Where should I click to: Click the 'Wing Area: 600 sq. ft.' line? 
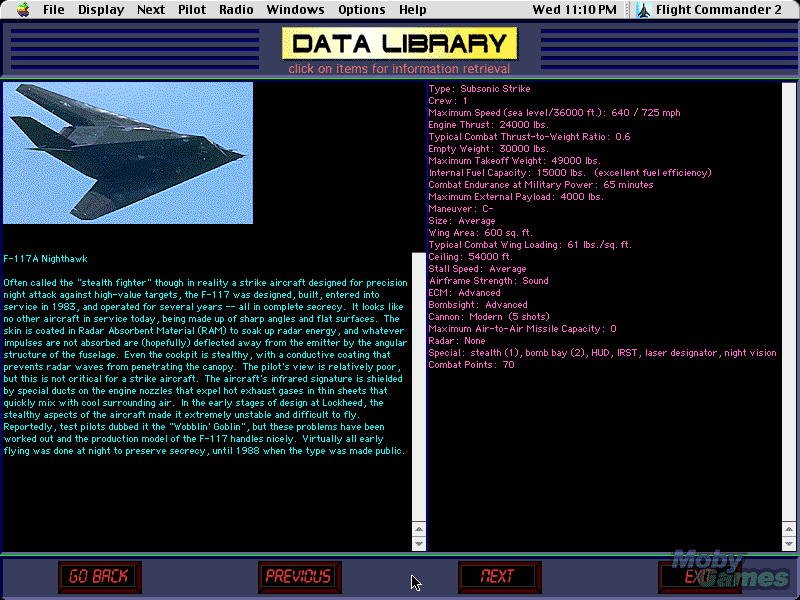point(480,233)
